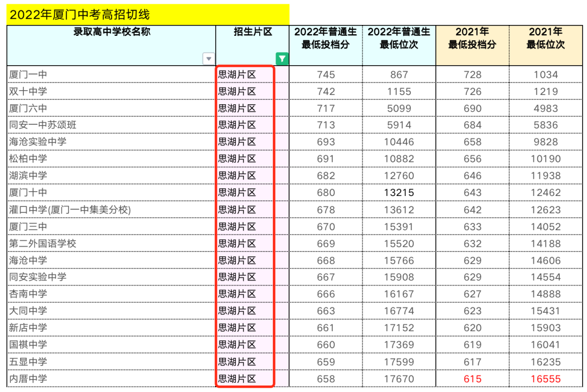
Task: Select the 2022 rank 15391 cell
Action: tap(399, 226)
